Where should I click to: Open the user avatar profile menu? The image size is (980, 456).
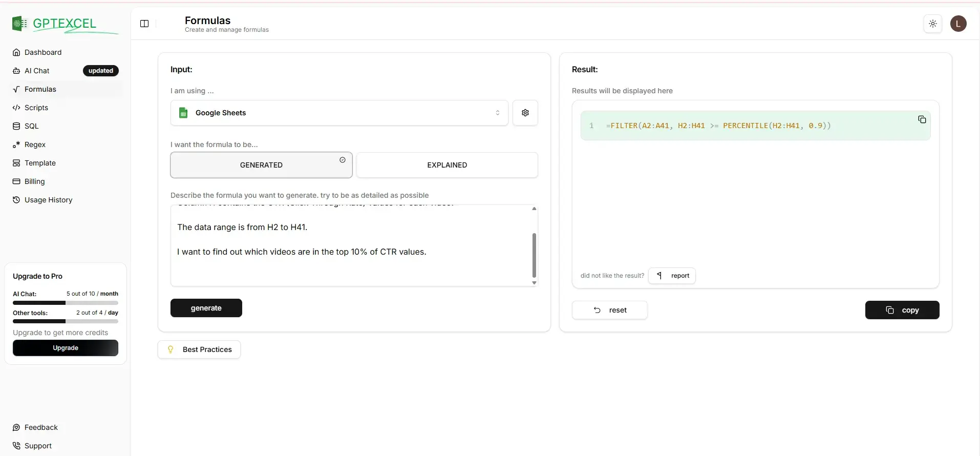click(958, 24)
